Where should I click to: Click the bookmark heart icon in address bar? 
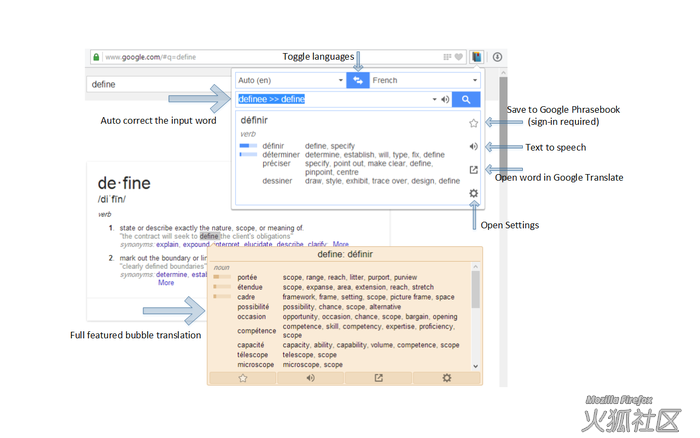(458, 57)
